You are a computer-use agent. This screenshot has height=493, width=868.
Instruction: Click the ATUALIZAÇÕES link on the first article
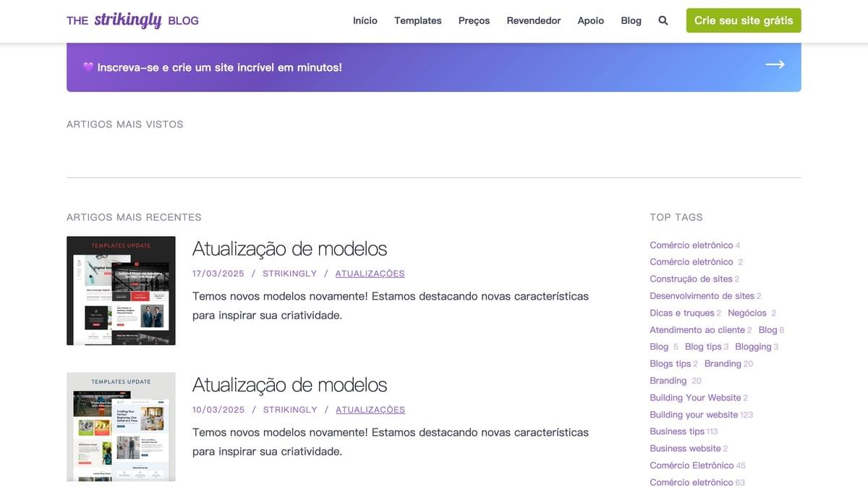click(x=370, y=273)
